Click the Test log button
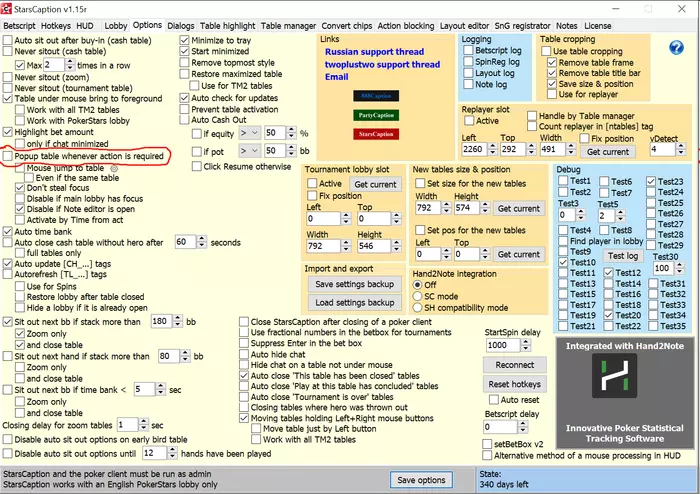 (623, 256)
